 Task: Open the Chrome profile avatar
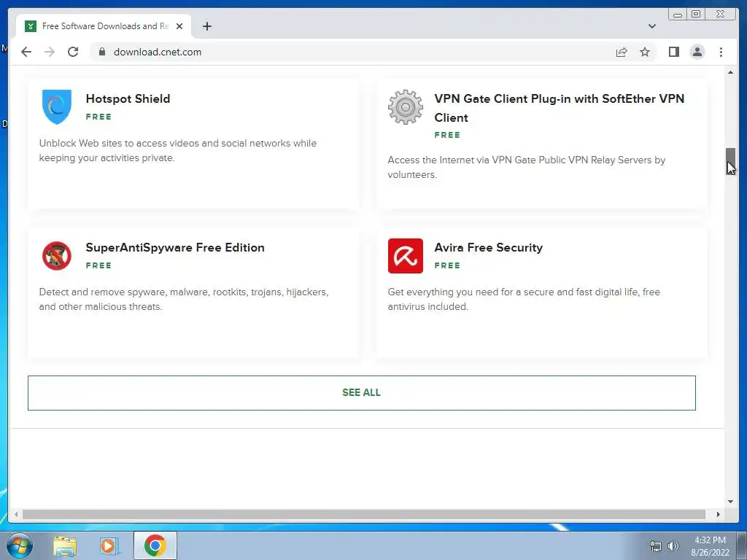tap(697, 52)
